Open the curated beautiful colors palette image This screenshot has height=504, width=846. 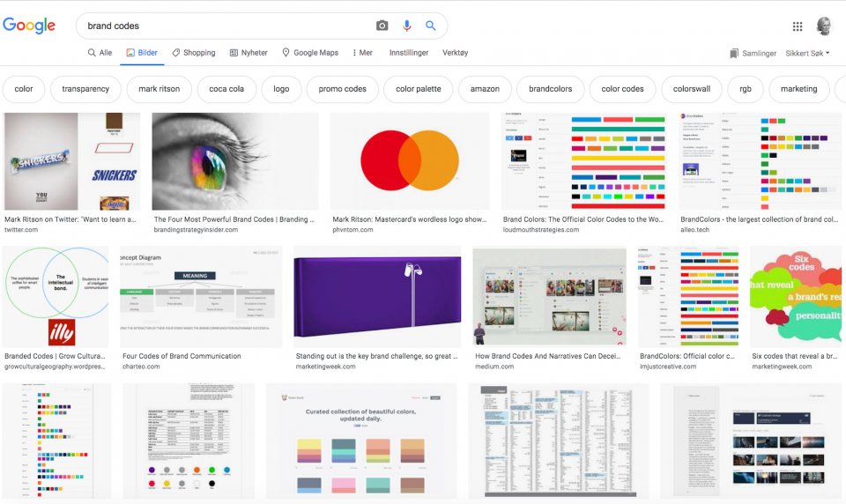pyautogui.click(x=361, y=441)
